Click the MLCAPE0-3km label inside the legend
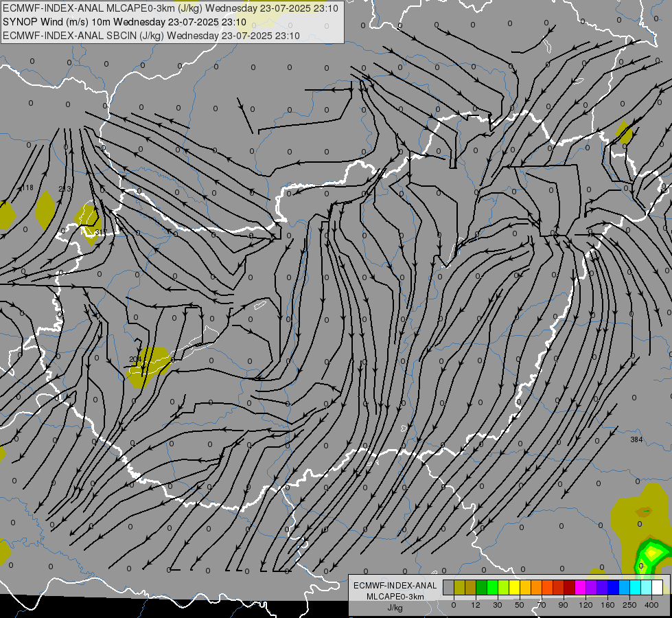 coord(395,597)
